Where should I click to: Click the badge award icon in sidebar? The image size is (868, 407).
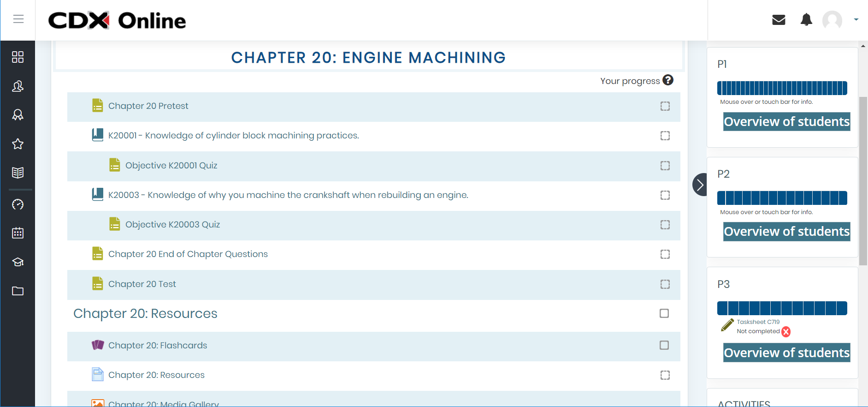pos(18,115)
